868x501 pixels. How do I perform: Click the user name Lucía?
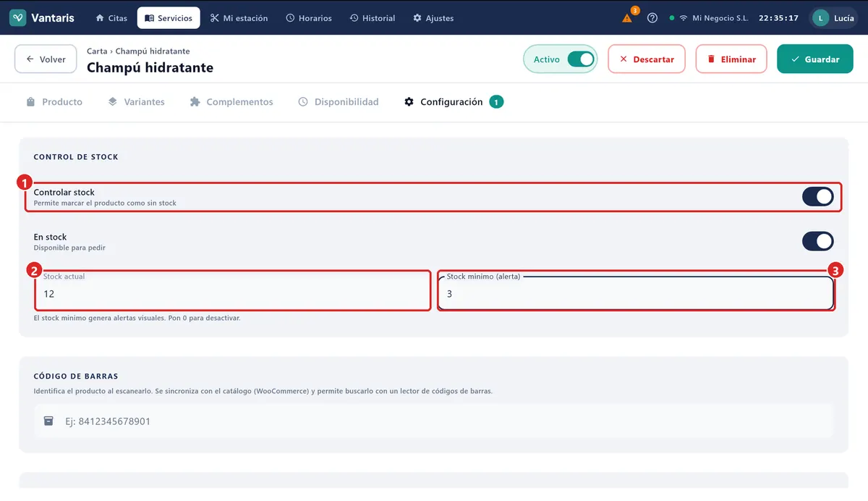tap(843, 18)
